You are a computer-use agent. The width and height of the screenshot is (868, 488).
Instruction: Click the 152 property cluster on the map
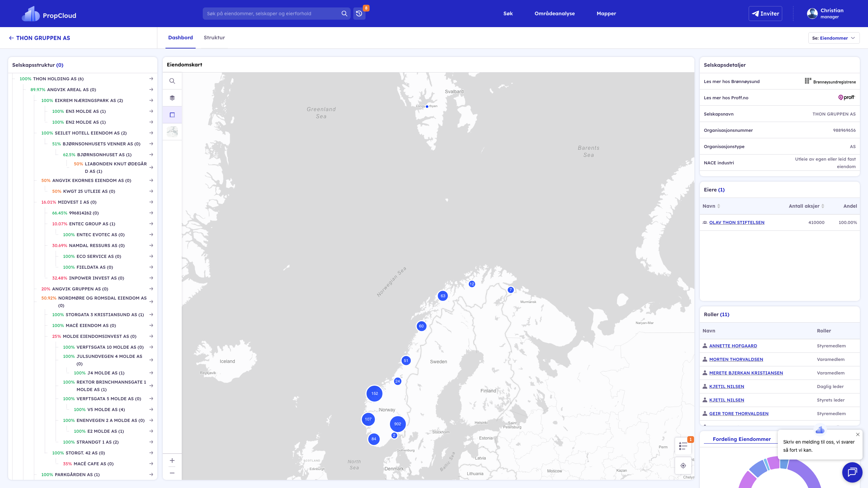click(x=374, y=393)
